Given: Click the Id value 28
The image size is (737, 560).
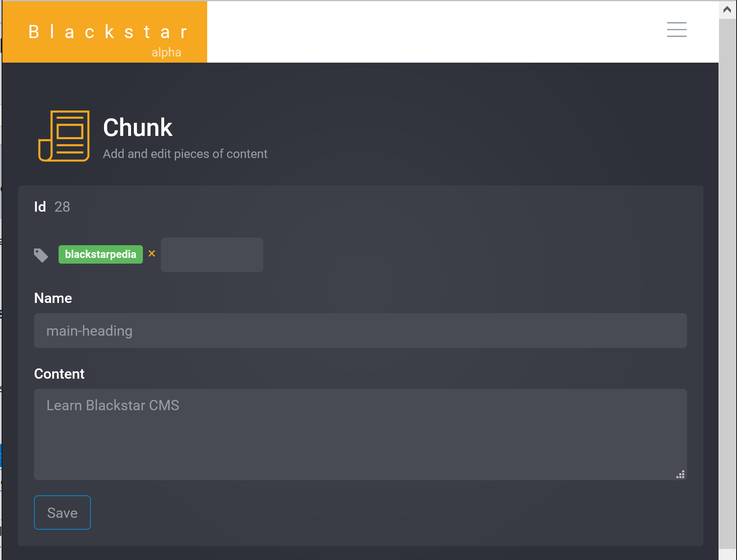Looking at the screenshot, I should [x=62, y=207].
